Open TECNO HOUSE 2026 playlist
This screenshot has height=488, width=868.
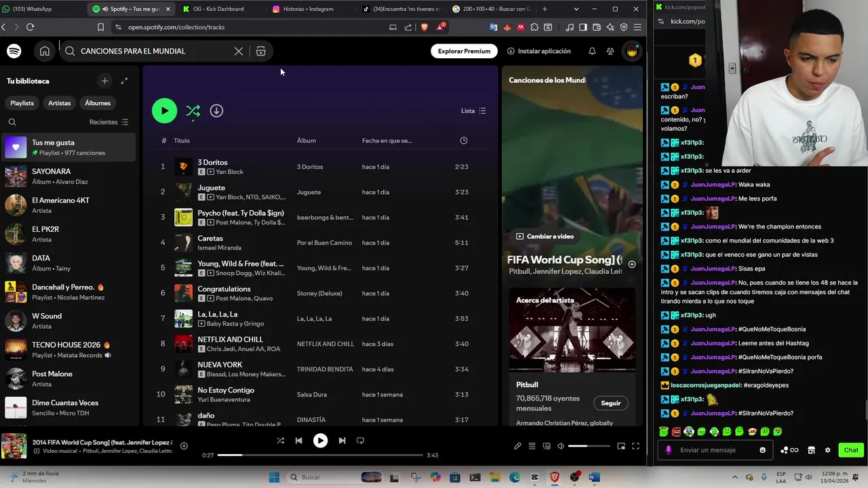[x=69, y=350]
